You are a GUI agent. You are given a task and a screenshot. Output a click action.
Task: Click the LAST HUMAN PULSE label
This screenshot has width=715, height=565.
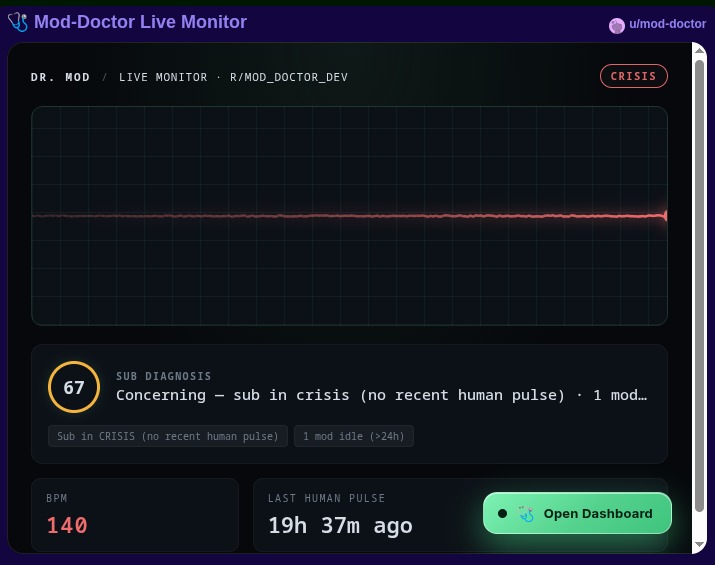(326, 498)
